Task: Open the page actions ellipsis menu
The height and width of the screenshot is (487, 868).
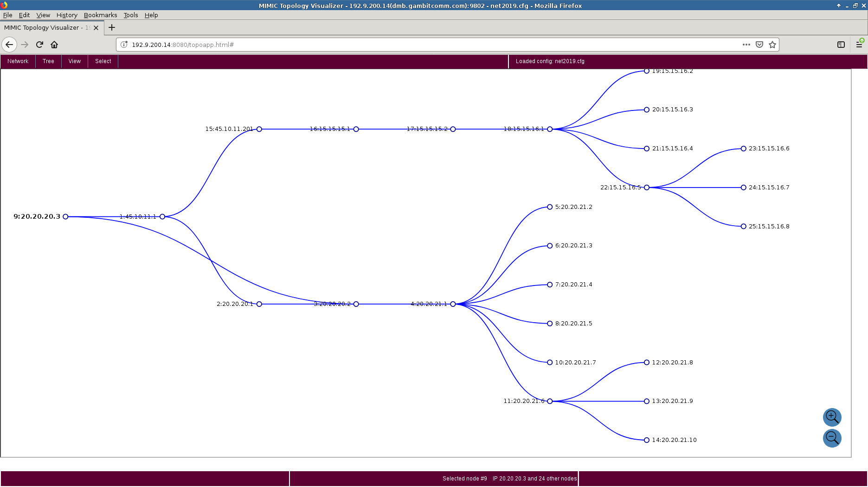Action: [x=746, y=45]
